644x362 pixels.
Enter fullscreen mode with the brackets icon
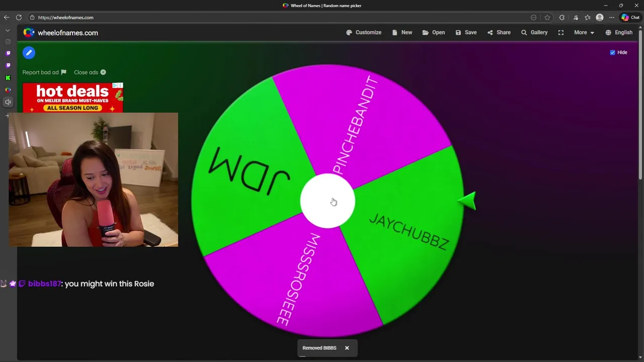pos(561,33)
